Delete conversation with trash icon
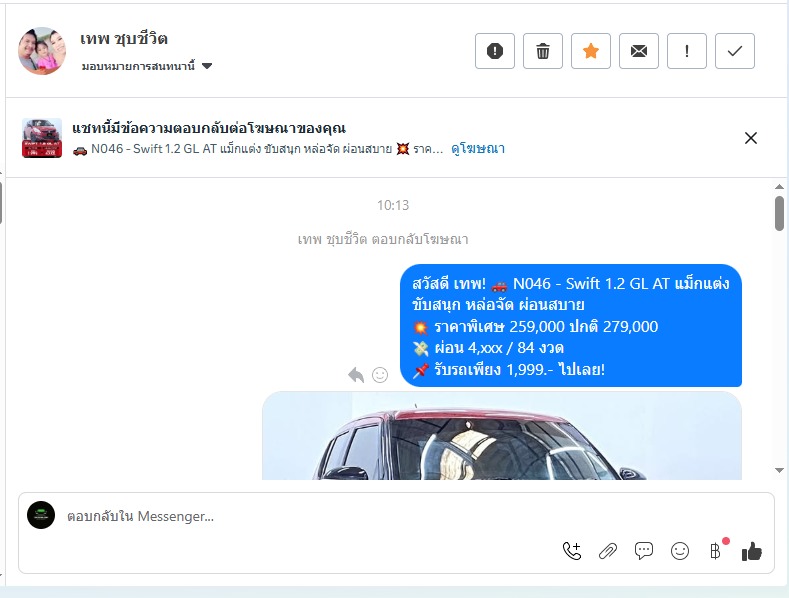789x598 pixels. pos(543,51)
